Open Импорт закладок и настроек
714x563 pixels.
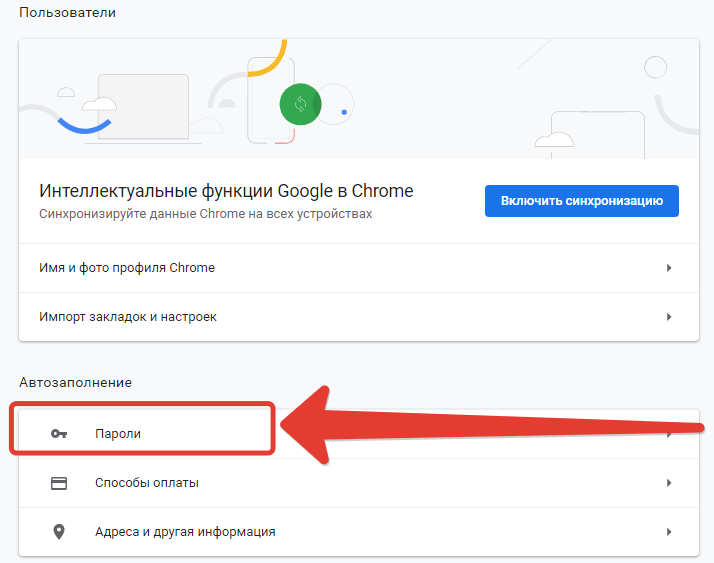359,317
